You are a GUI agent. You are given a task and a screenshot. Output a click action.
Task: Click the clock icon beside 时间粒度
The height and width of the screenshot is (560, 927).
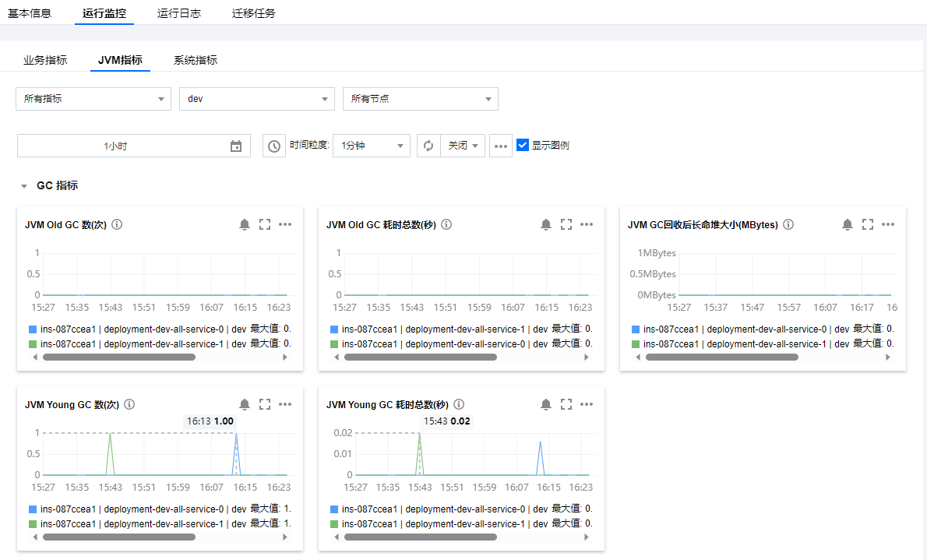pos(274,146)
